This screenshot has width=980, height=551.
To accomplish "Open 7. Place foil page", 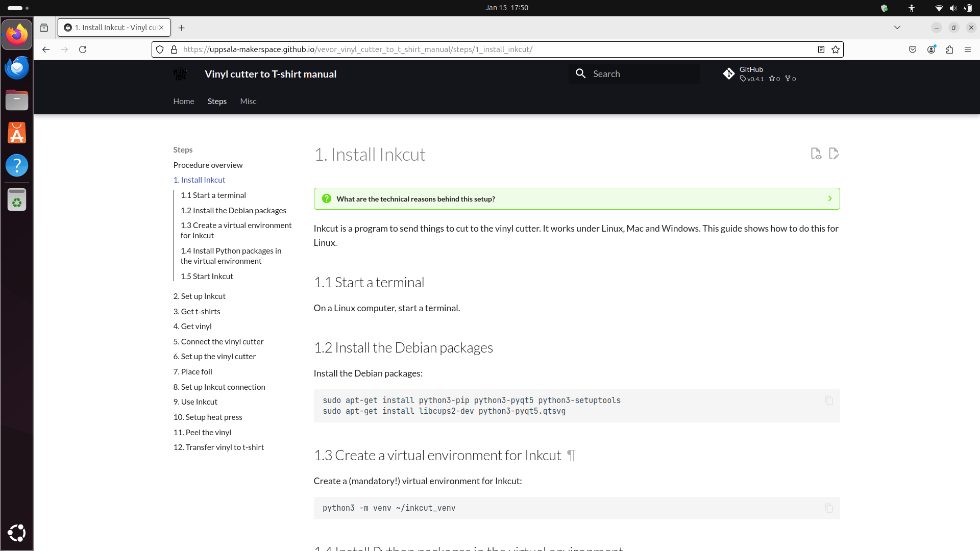I will coord(192,372).
